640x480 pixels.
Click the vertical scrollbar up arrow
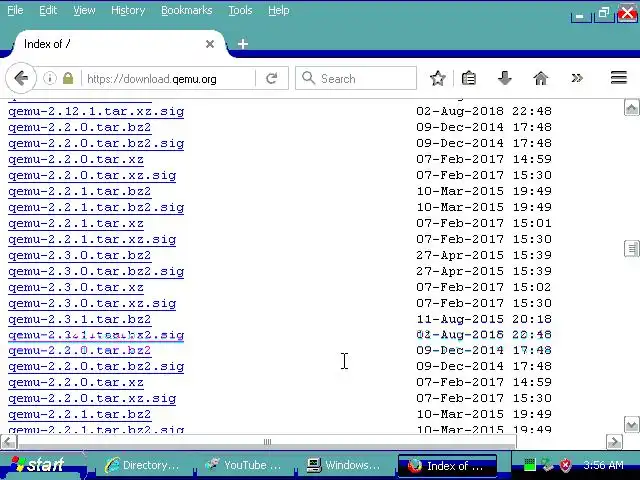click(631, 107)
